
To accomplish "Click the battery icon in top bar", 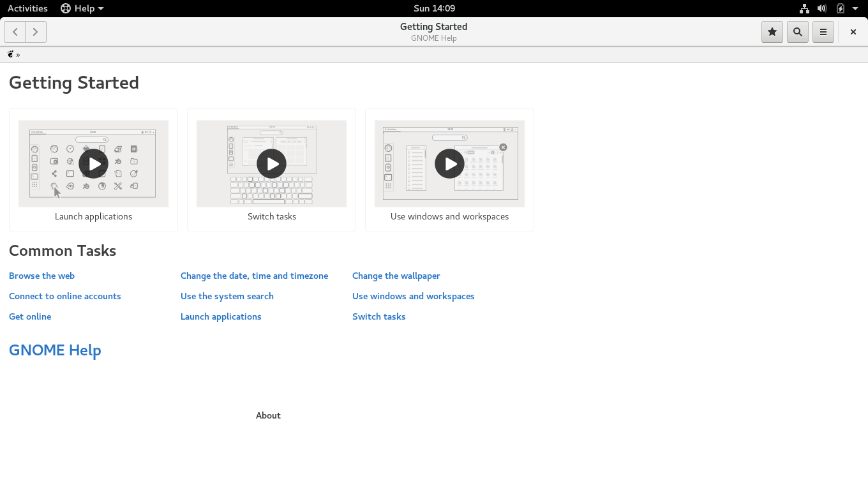I will coord(841,8).
